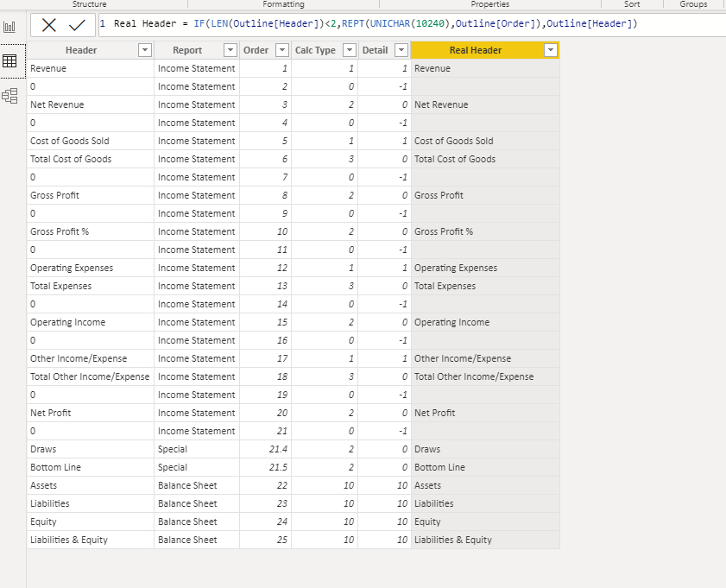
Task: Open Order column filter dropdown
Action: [x=282, y=50]
